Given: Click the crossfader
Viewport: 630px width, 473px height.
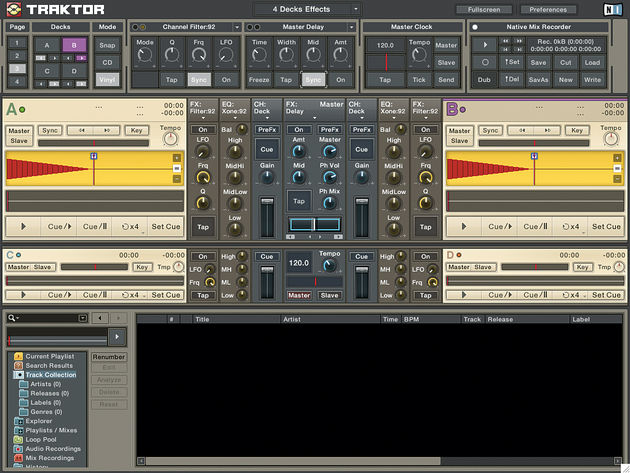Looking at the screenshot, I should tap(315, 224).
